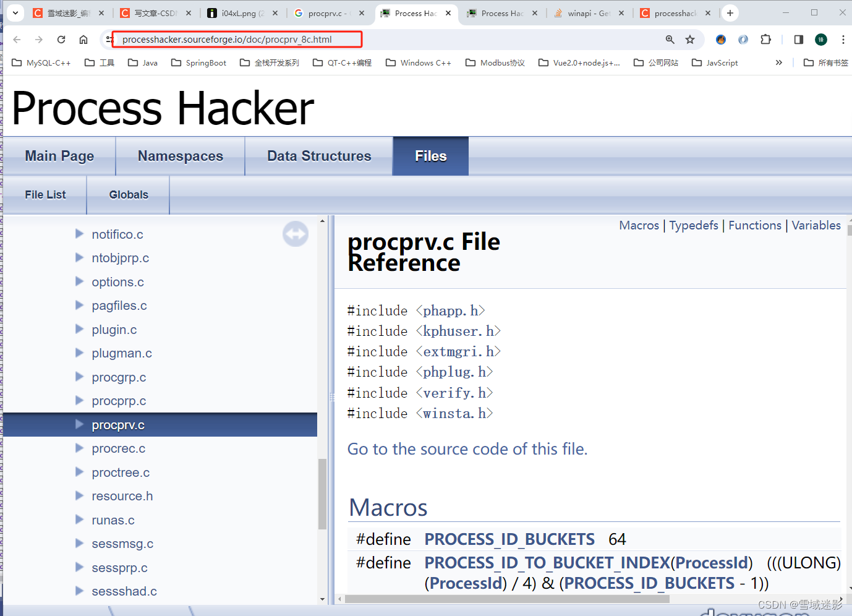The height and width of the screenshot is (616, 852).
Task: Click the zoom magnifier in the address bar
Action: [670, 39]
